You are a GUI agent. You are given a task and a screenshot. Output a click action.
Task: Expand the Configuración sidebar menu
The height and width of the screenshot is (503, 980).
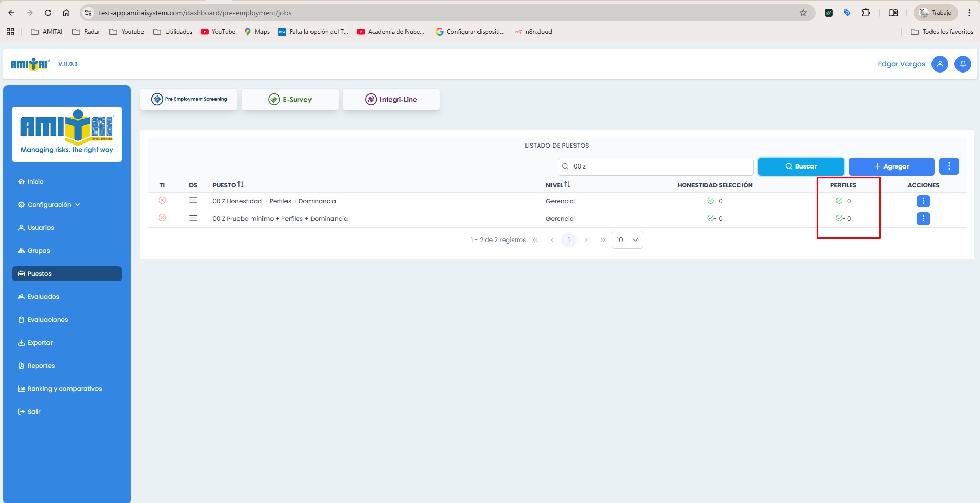pyautogui.click(x=50, y=205)
